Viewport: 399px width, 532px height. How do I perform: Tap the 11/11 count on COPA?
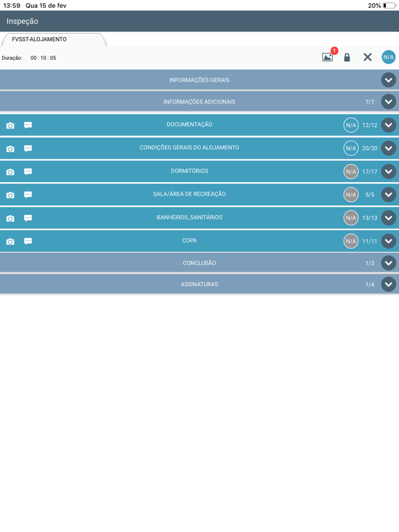coord(370,242)
